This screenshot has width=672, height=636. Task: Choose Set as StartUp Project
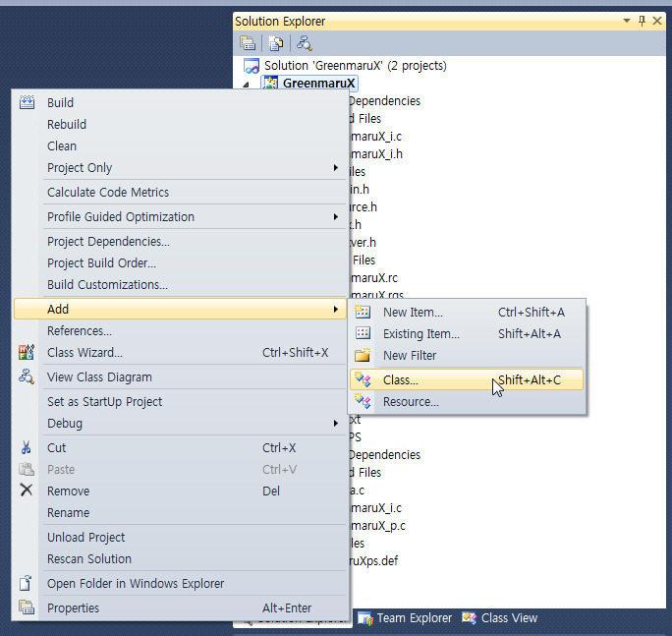point(180,401)
